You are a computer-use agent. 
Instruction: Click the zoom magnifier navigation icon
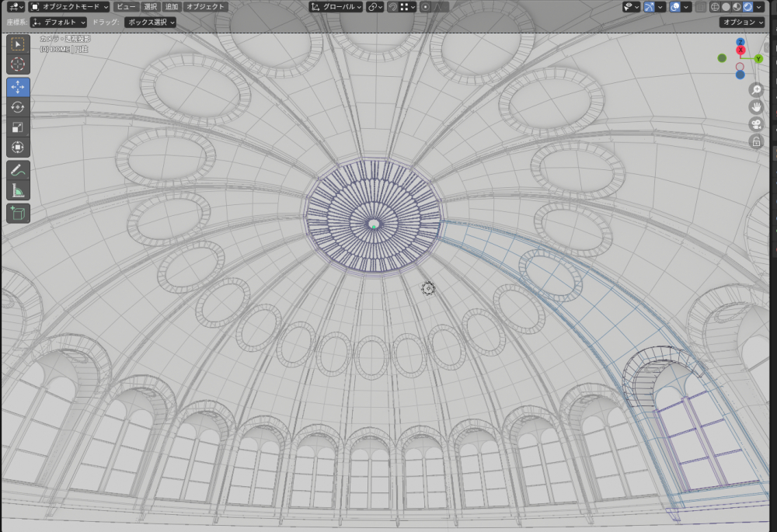[756, 89]
